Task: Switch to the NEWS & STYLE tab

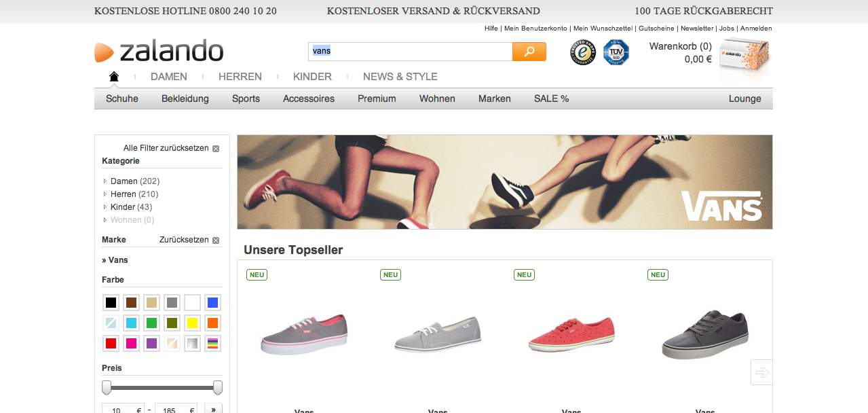Action: pos(400,77)
